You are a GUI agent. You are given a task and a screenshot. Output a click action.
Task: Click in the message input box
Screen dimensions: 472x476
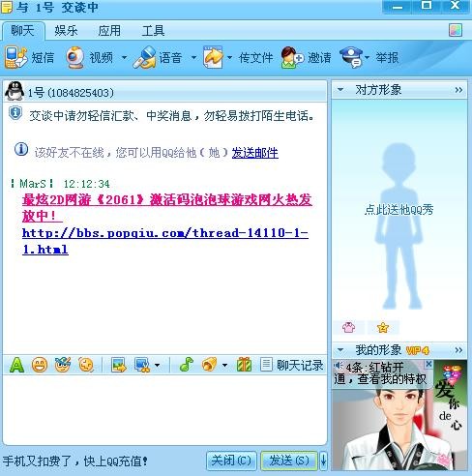tap(164, 409)
